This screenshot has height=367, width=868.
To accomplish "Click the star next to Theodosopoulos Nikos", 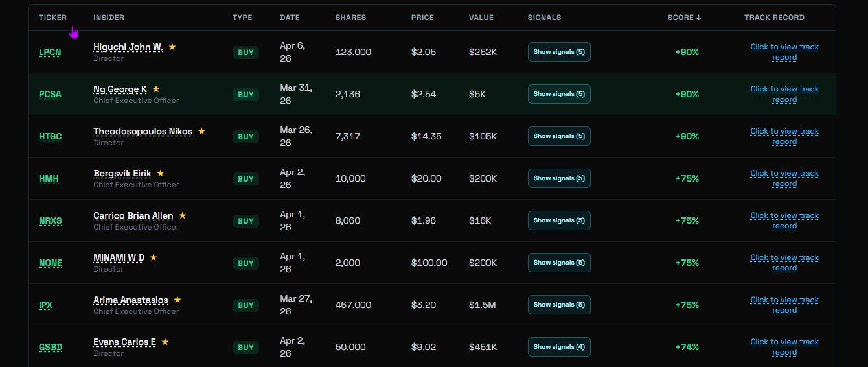I will [201, 131].
